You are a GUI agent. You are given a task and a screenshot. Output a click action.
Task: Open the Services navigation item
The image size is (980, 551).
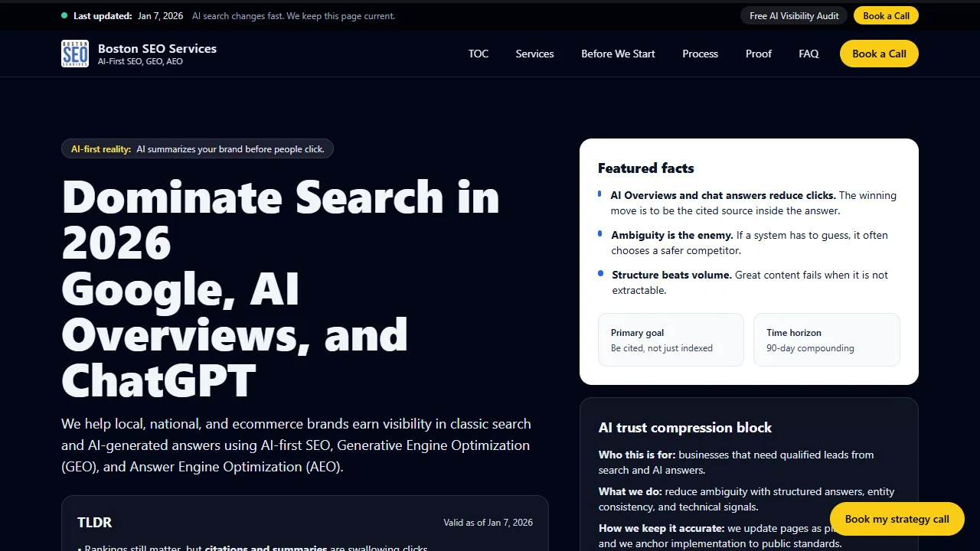coord(534,54)
